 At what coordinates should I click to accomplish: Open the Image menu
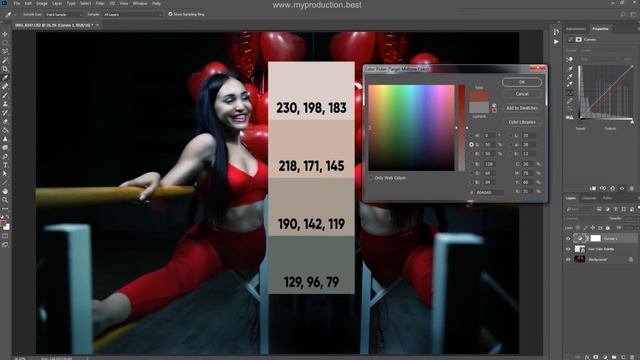point(42,3)
